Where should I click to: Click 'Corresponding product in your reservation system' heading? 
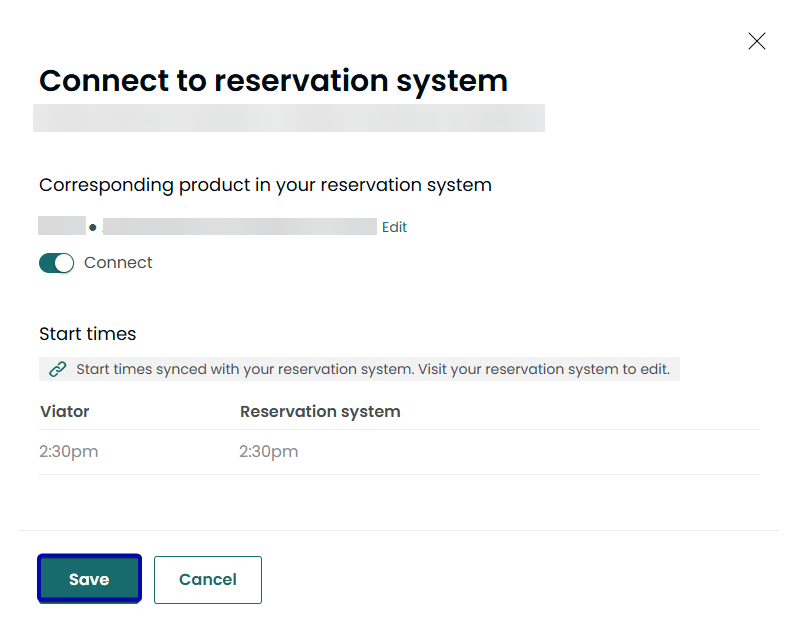265,185
